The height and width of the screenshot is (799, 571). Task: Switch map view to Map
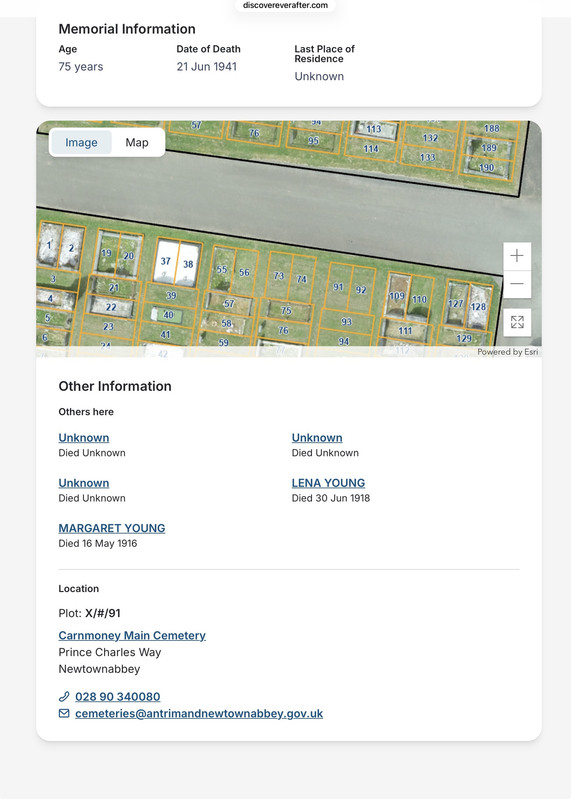coord(137,142)
